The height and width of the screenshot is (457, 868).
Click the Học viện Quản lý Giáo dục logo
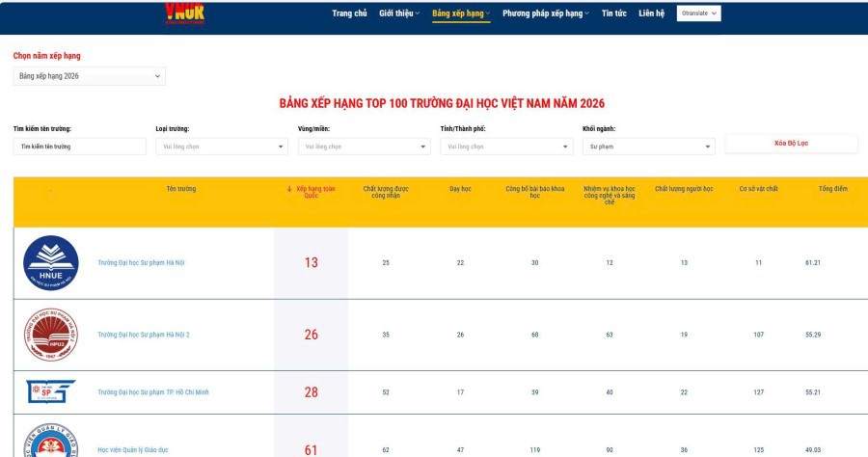pyautogui.click(x=51, y=442)
